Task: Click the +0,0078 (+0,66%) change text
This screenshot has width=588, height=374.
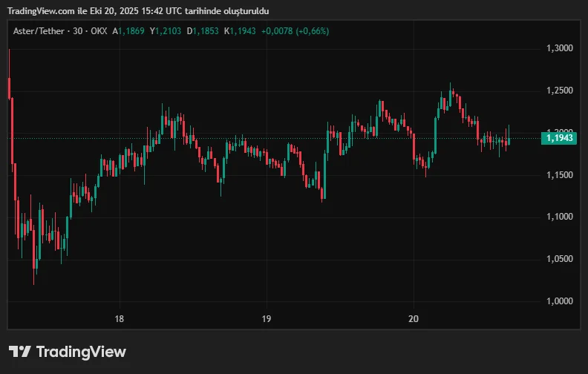Action: click(295, 31)
